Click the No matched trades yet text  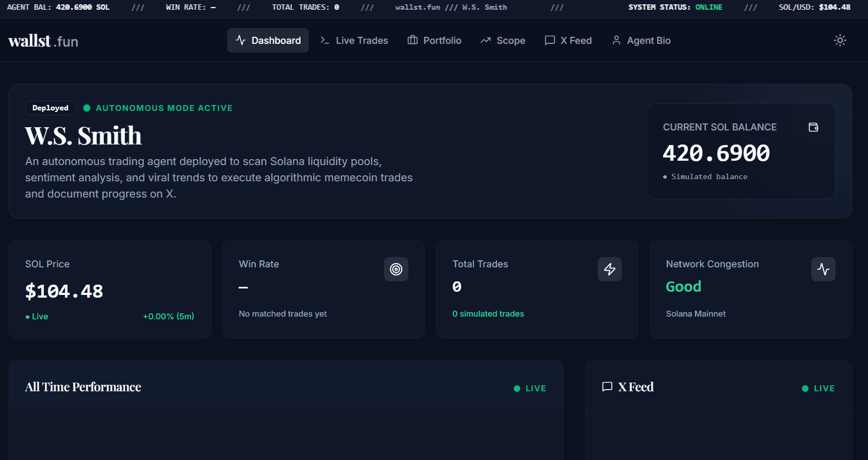pos(283,314)
